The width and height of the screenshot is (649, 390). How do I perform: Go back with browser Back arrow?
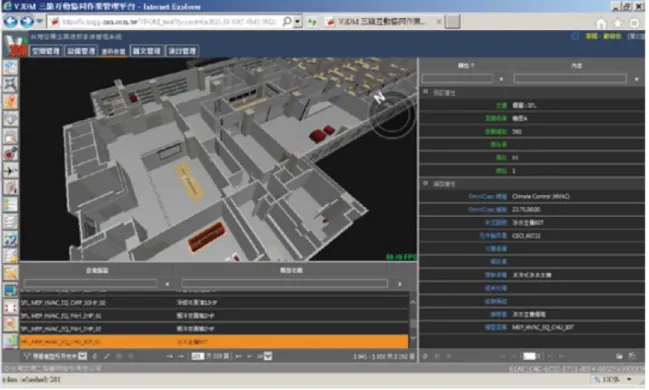tap(11, 21)
